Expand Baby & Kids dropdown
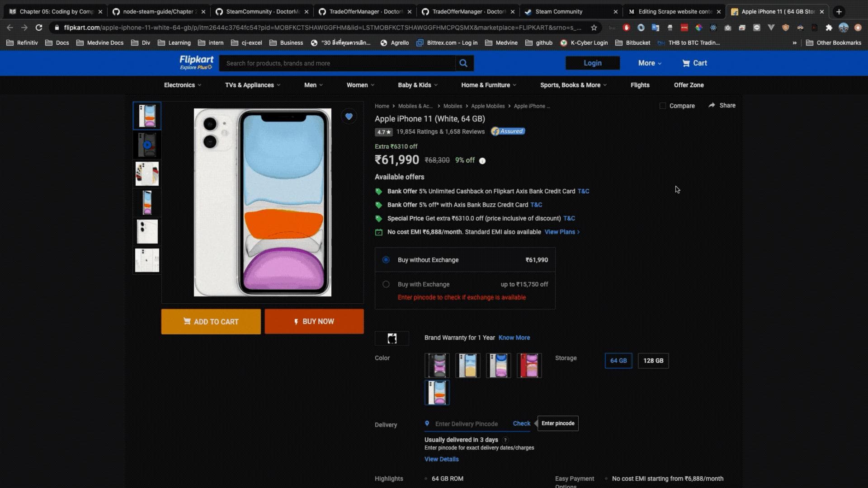The width and height of the screenshot is (868, 488). [x=418, y=85]
